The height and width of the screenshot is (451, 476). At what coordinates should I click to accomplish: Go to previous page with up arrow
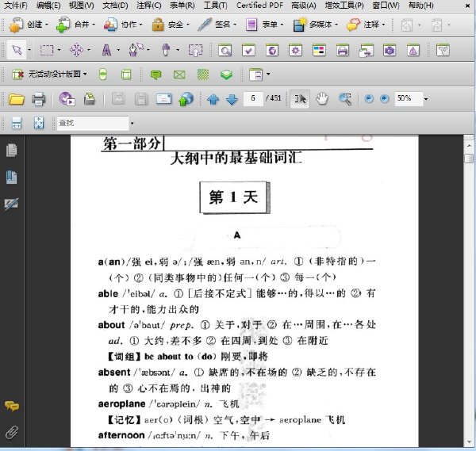pos(213,99)
